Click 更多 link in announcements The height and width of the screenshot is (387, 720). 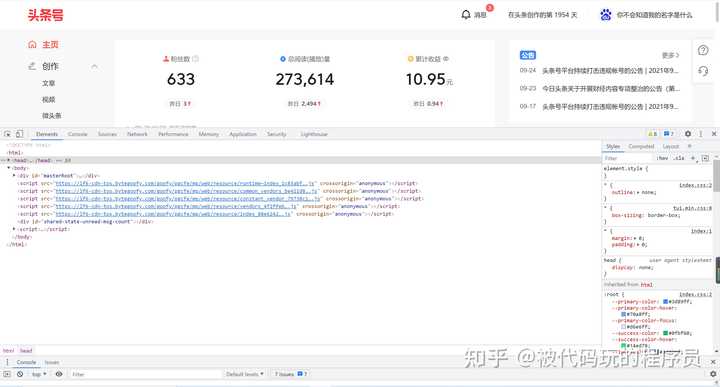tap(670, 55)
